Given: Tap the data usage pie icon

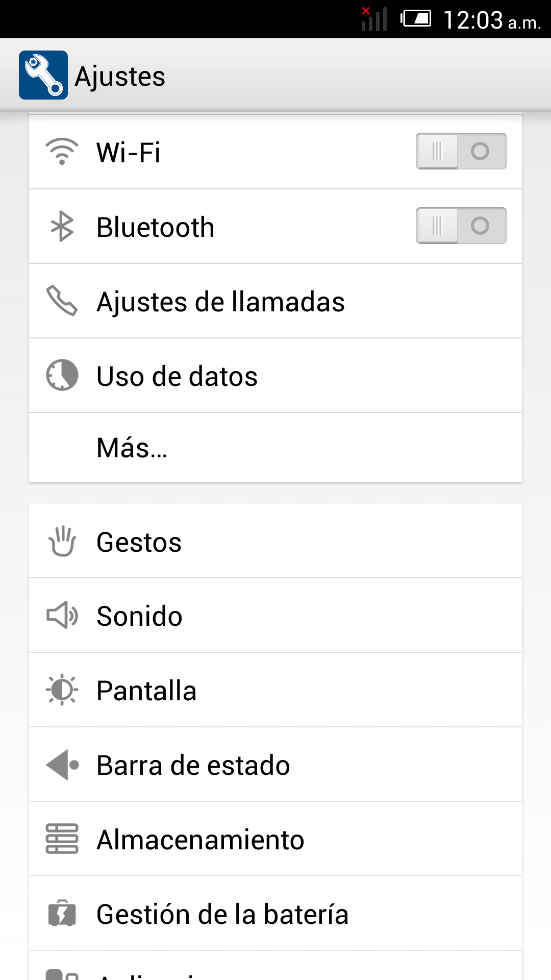Looking at the screenshot, I should pyautogui.click(x=62, y=375).
